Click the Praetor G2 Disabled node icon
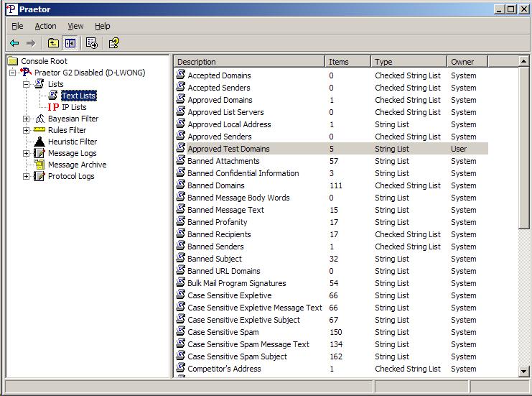The width and height of the screenshot is (532, 396). 26,73
